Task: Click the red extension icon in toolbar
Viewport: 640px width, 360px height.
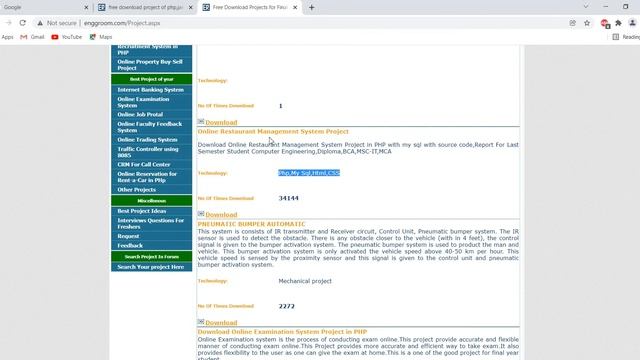Action: 605,24
